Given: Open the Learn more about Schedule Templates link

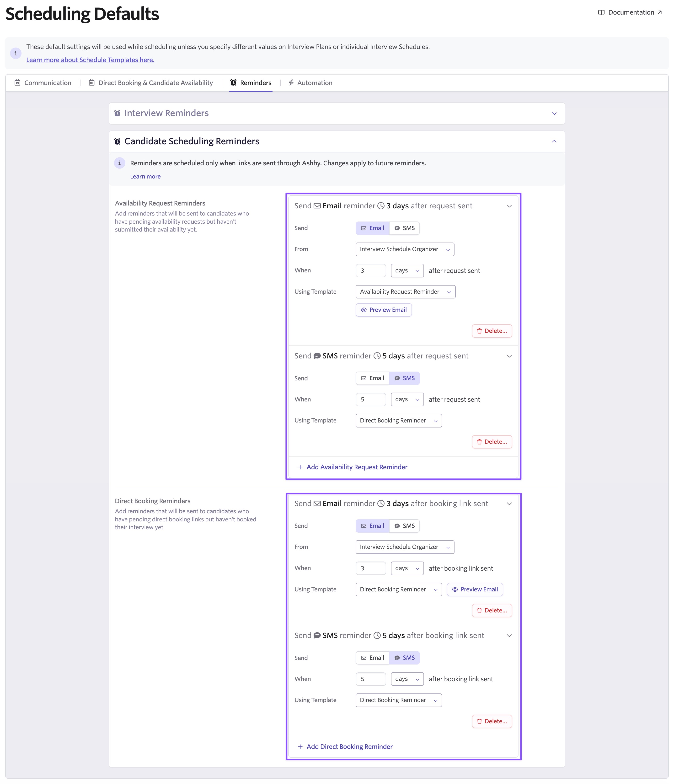Looking at the screenshot, I should 90,60.
